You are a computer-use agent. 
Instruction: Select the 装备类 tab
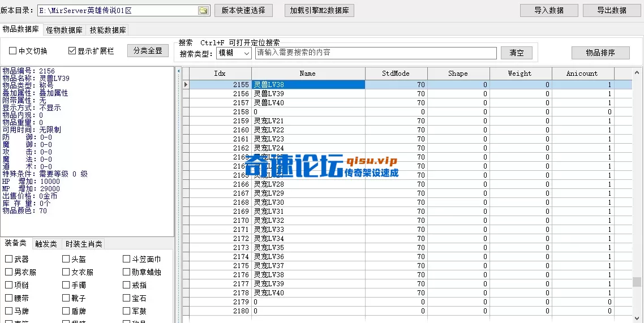[15, 243]
